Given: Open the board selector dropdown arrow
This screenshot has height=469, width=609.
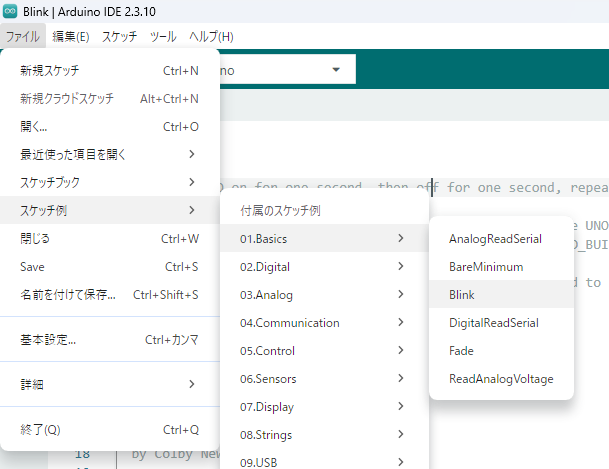Looking at the screenshot, I should (x=336, y=70).
